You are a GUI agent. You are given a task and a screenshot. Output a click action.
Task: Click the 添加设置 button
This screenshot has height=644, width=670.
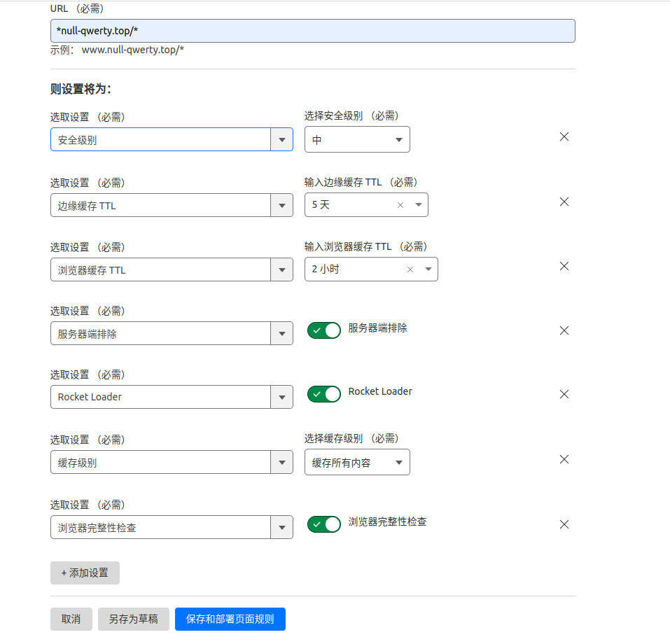click(84, 573)
